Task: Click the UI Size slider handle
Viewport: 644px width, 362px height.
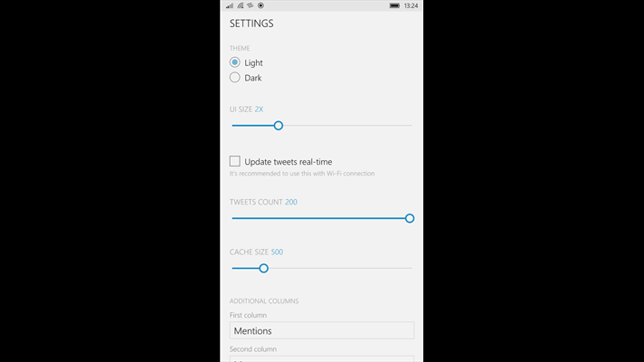Action: coord(279,126)
